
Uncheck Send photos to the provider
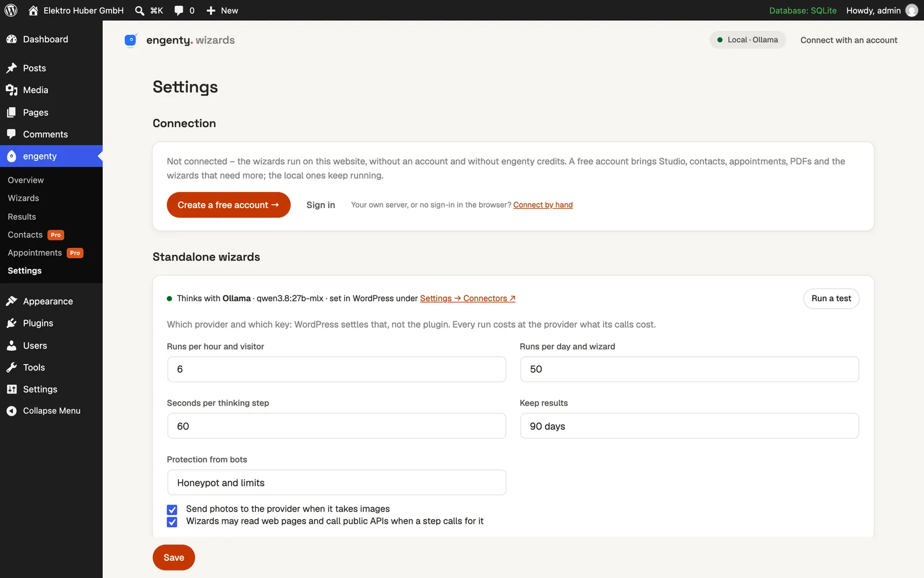click(x=172, y=510)
